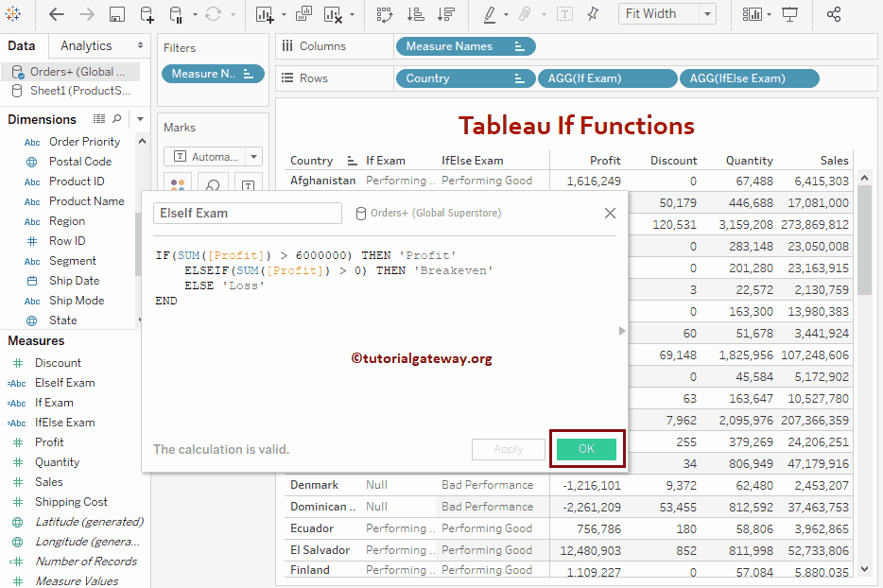Select the Swap Rows and Columns tool

[x=385, y=14]
